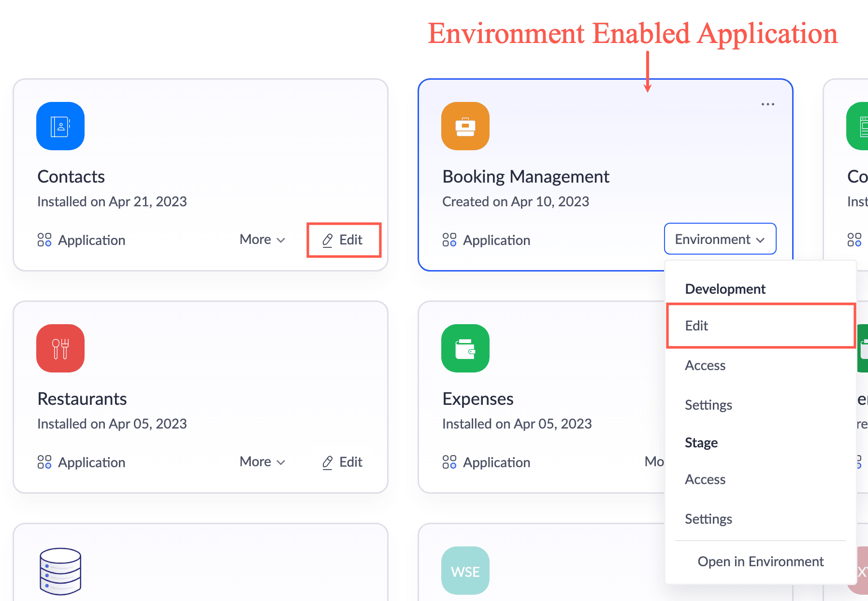This screenshot has width=868, height=601.
Task: Select Access under Stage section
Action: (x=705, y=479)
